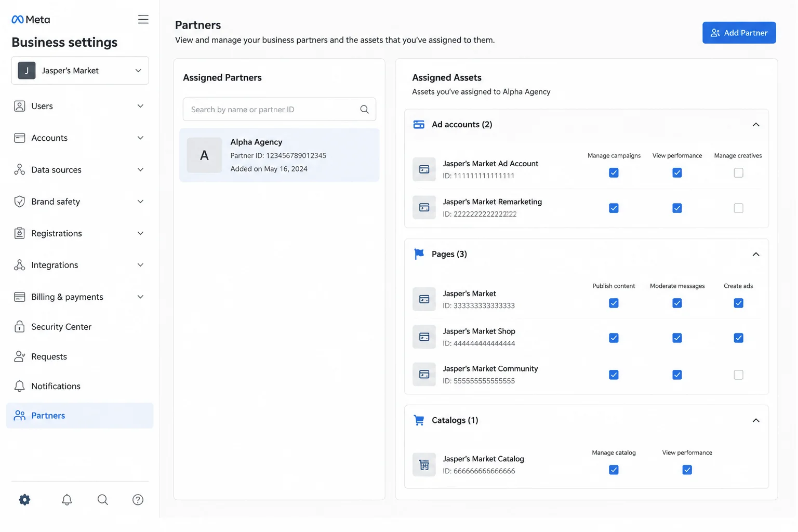
Task: Collapse the Pages (3) section
Action: [756, 254]
